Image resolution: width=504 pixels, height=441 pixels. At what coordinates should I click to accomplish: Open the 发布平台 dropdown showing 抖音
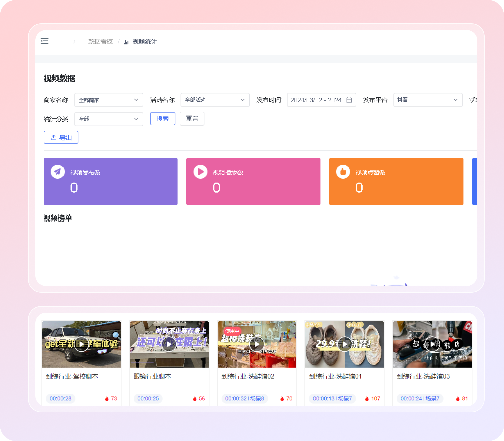[x=427, y=100]
